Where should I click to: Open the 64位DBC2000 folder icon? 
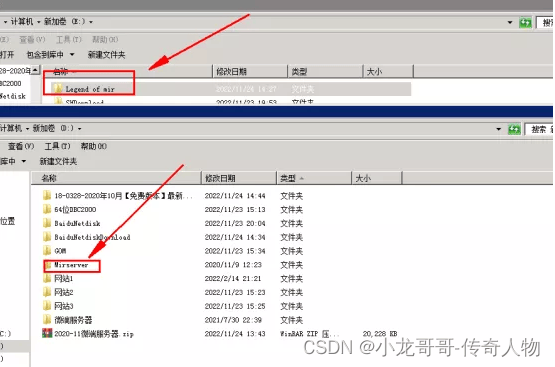pos(47,209)
